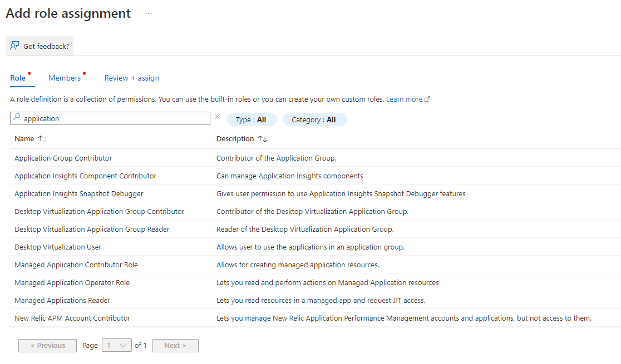Switch to the Review + assign tab
The height and width of the screenshot is (364, 621).
point(131,78)
